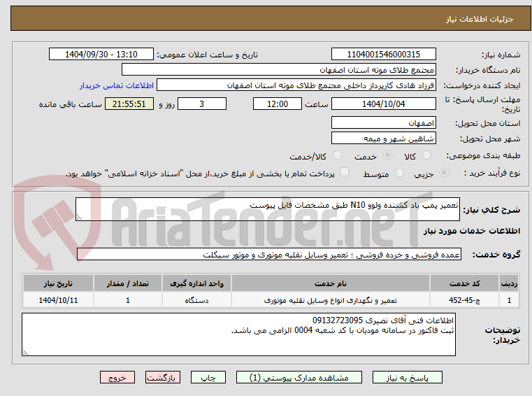Select the کالا radio button
This screenshot has height=396, width=532.
(426, 155)
